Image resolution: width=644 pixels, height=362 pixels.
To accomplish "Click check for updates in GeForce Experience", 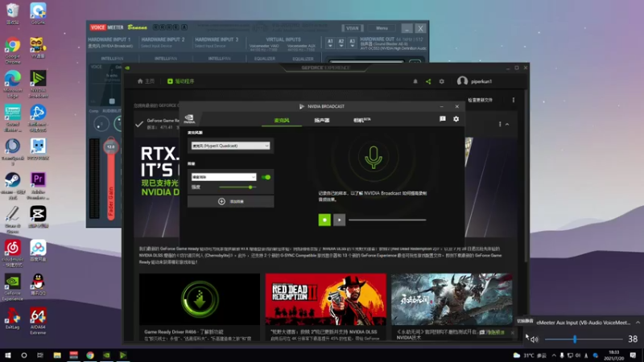I will 480,100.
